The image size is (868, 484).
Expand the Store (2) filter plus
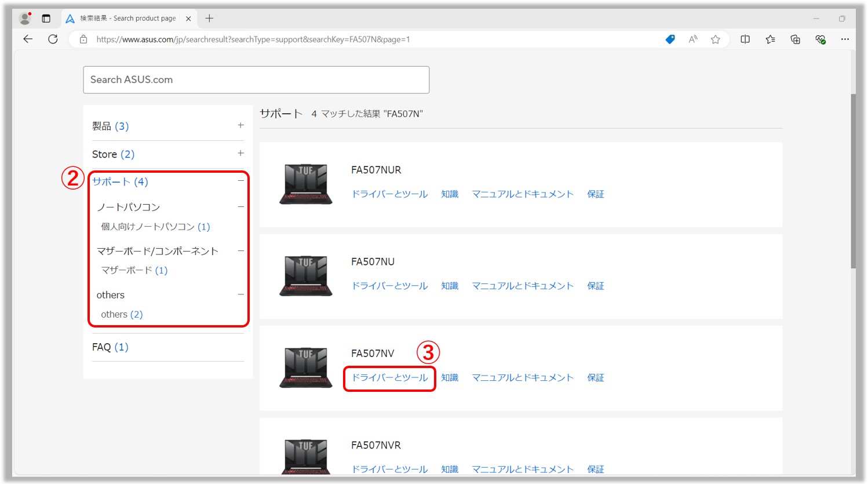click(x=240, y=153)
